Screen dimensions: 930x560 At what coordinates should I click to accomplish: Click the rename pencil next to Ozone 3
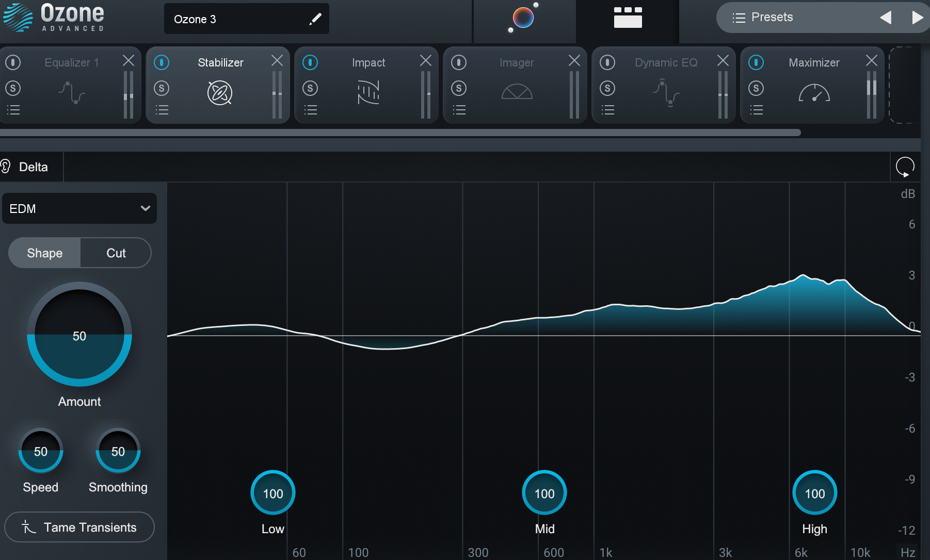click(315, 19)
